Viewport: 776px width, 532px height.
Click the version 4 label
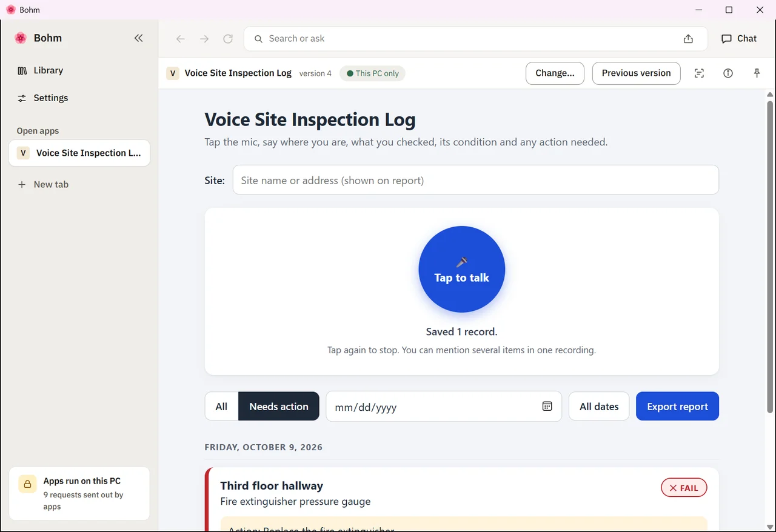coord(315,73)
